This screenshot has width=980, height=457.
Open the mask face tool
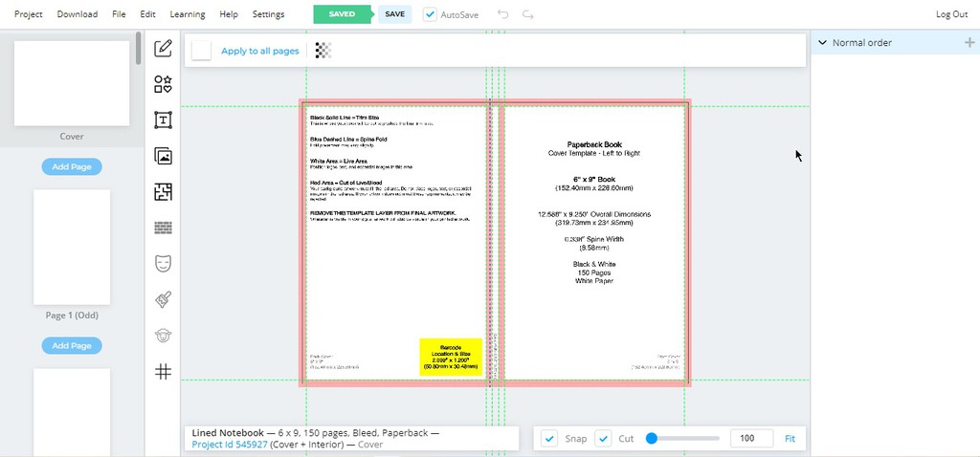tap(163, 264)
